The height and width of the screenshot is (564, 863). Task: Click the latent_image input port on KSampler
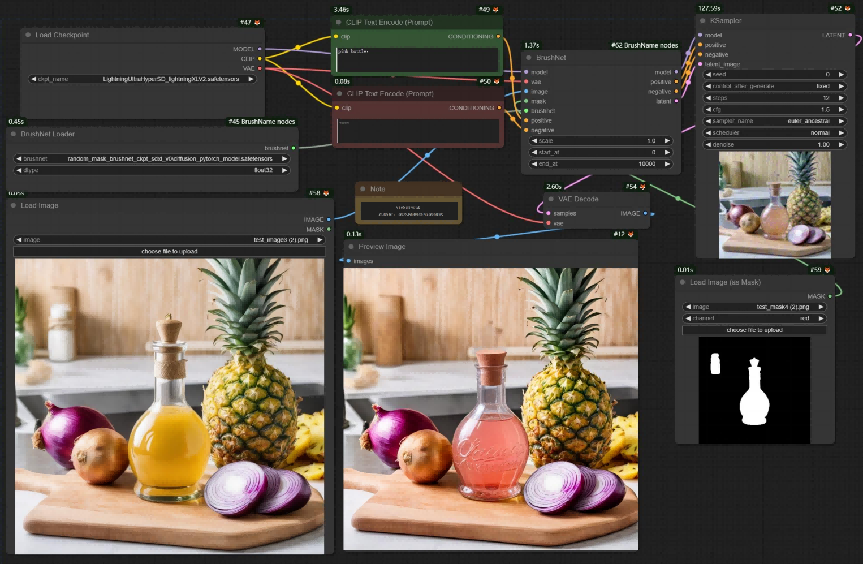[x=700, y=64]
